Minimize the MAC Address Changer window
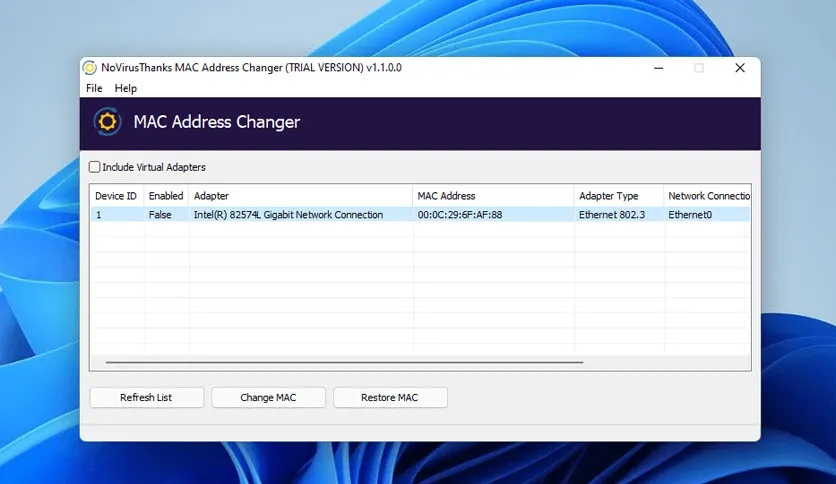This screenshot has height=484, width=836. (x=658, y=68)
